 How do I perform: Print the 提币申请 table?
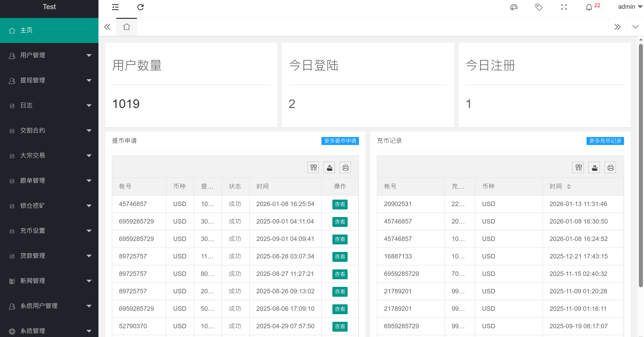click(345, 168)
